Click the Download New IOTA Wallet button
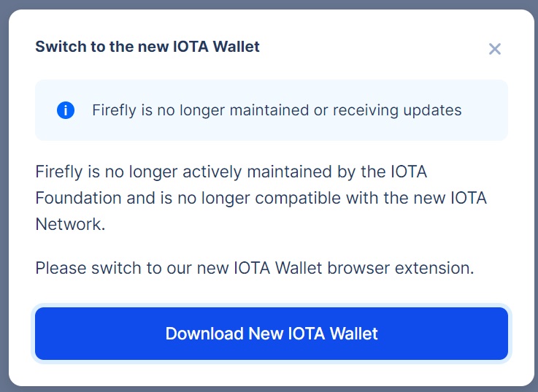Viewport: 538px width, 392px height. (x=272, y=334)
